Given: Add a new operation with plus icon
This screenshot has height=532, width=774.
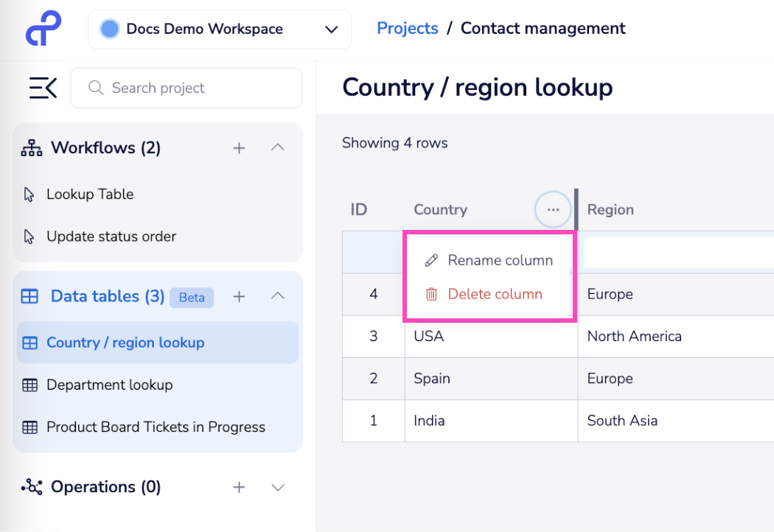Looking at the screenshot, I should (x=239, y=487).
